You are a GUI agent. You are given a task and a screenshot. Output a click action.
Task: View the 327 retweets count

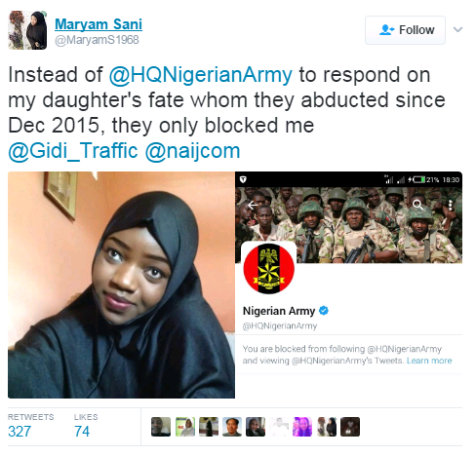click(20, 432)
